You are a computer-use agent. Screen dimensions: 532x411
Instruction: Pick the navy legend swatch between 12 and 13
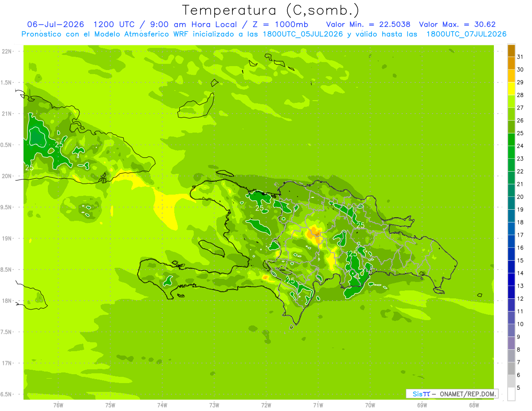pyautogui.click(x=511, y=292)
